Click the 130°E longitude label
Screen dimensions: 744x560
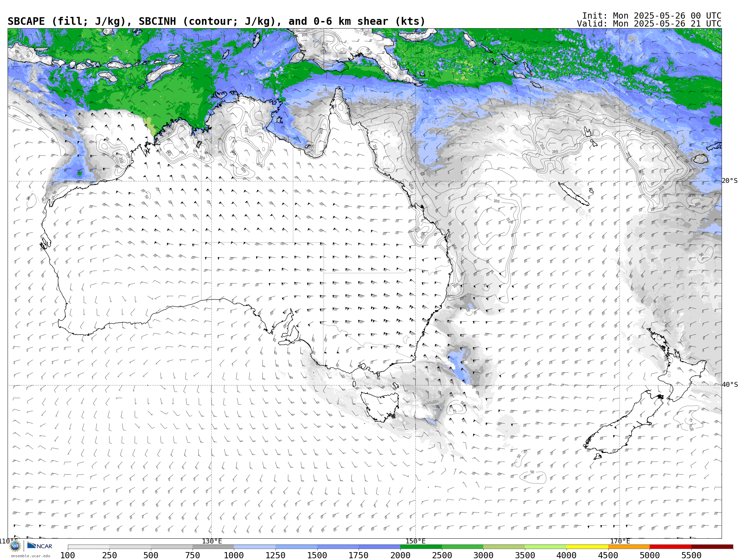(x=212, y=541)
